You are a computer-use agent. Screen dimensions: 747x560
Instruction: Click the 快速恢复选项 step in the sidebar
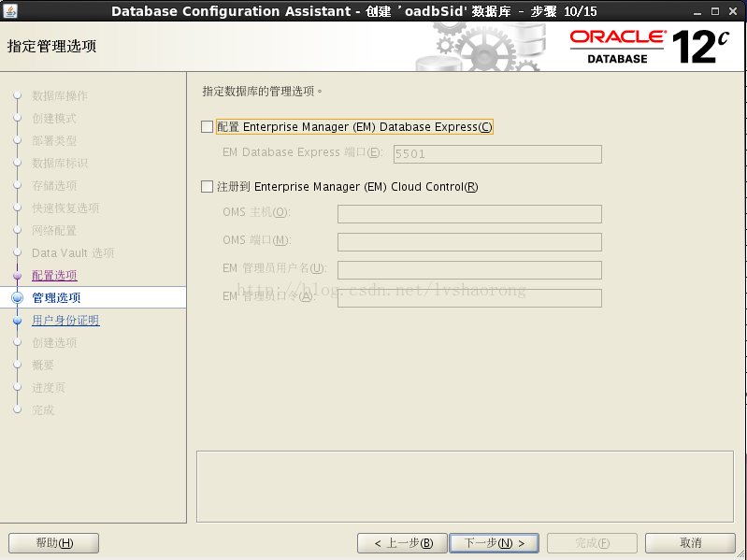65,208
